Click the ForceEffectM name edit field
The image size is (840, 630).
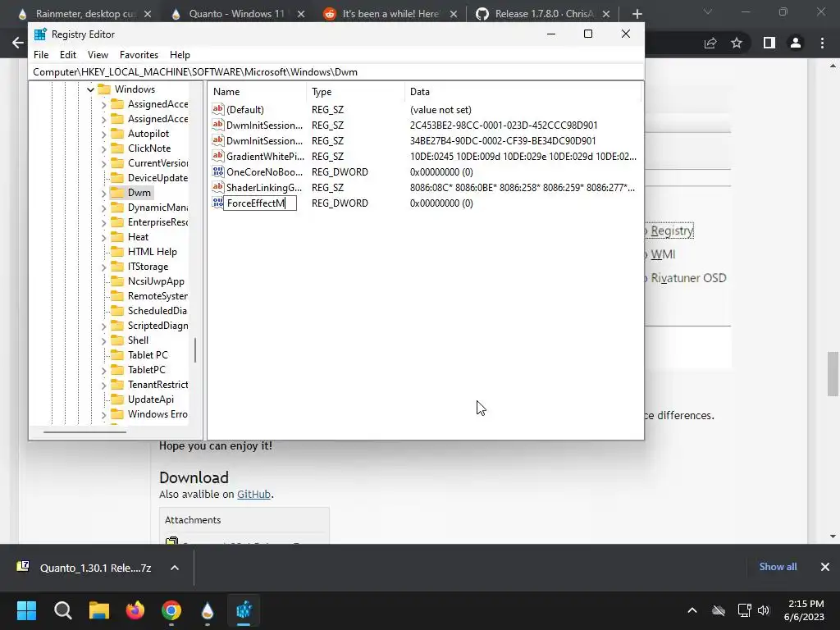tap(260, 203)
